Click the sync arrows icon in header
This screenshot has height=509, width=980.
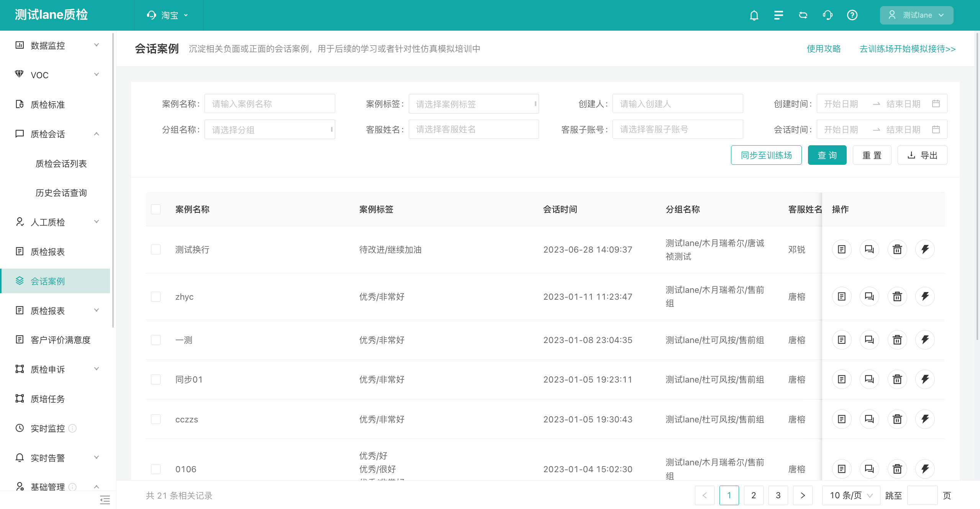[x=803, y=15]
